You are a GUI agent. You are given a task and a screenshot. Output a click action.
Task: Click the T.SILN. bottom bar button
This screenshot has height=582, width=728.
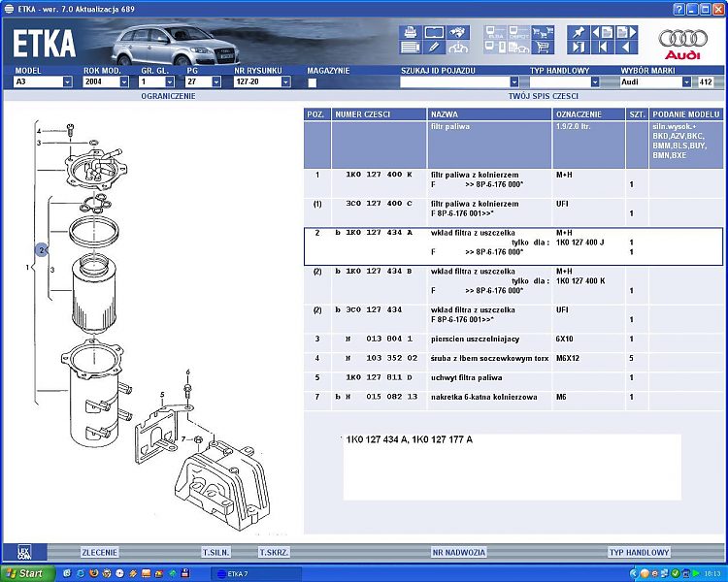click(215, 552)
